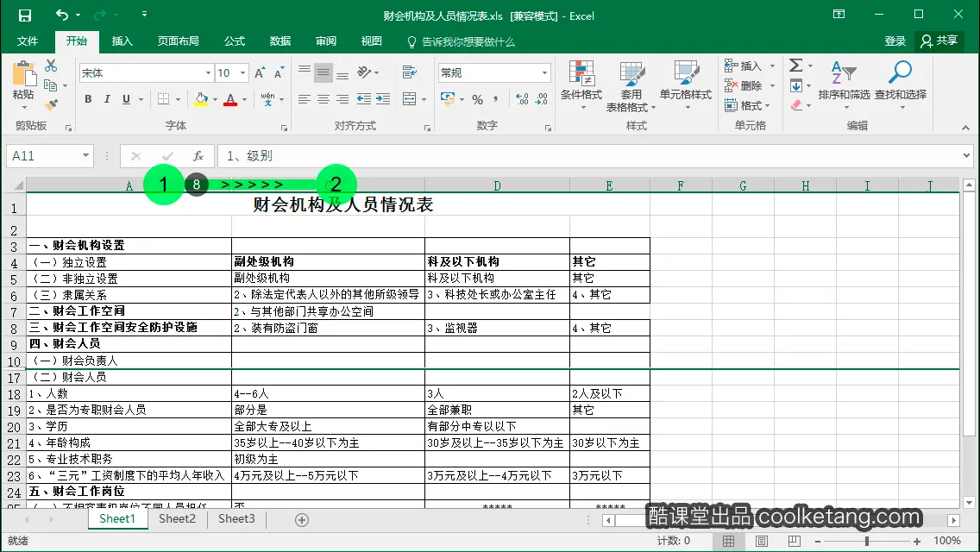Click the AutoSum sigma icon
Image resolution: width=980 pixels, height=552 pixels.
click(x=795, y=65)
